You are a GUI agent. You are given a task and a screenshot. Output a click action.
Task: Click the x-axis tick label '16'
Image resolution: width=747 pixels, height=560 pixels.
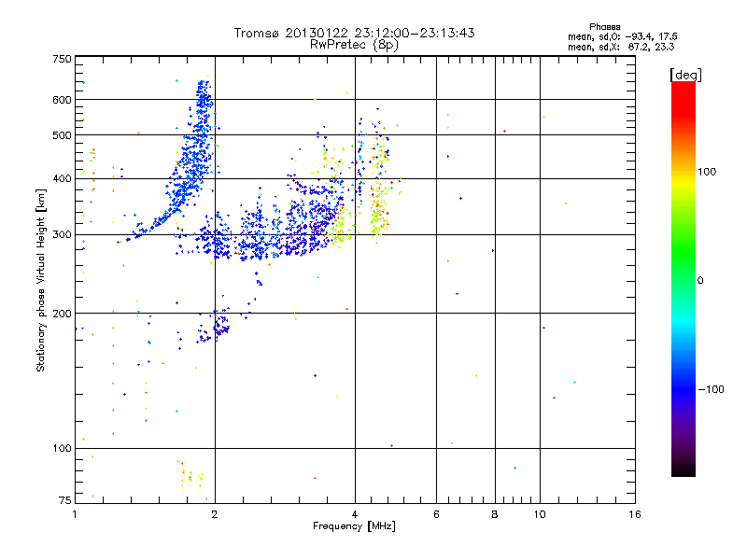(x=635, y=514)
